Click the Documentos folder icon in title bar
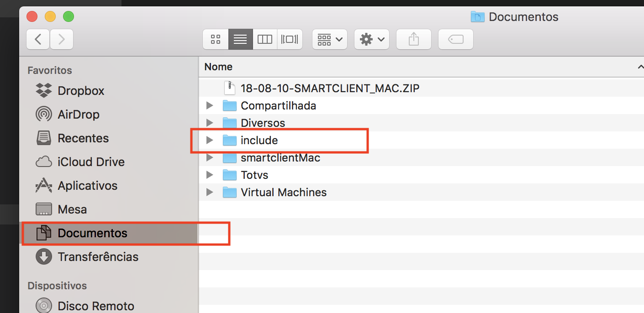Screen dimensions: 644x313 click(x=477, y=17)
